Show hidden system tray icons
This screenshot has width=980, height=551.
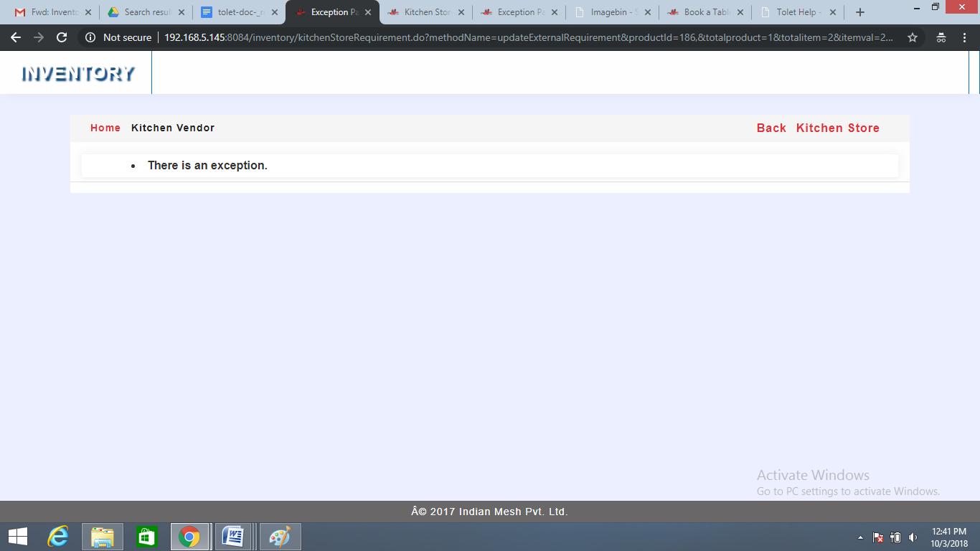pyautogui.click(x=860, y=537)
